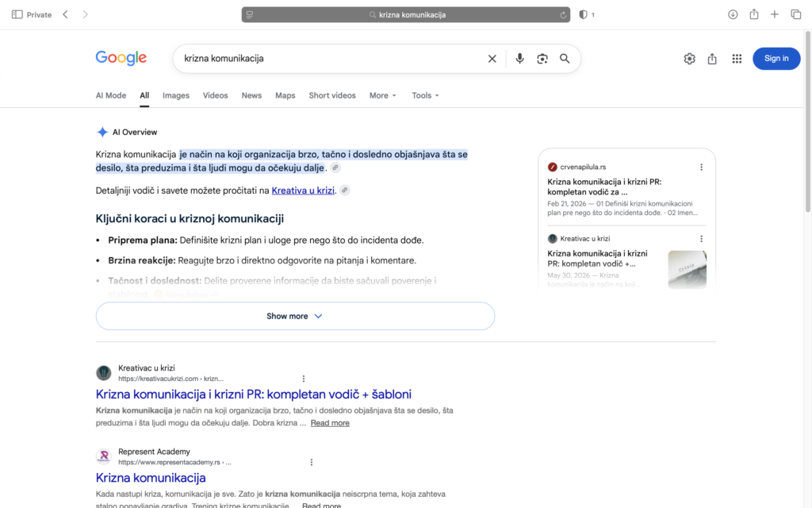Click the Kreativac u krizi result favicon
The image size is (812, 508).
(x=104, y=373)
